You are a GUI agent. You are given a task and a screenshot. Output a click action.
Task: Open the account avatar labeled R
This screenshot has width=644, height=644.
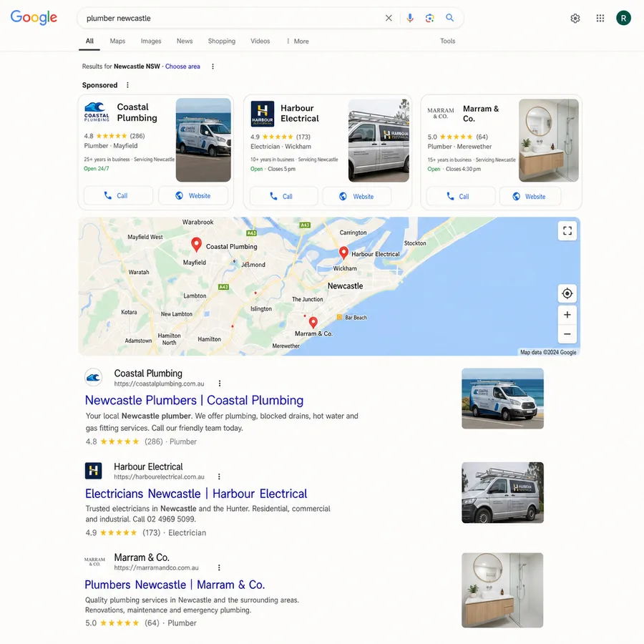[623, 18]
